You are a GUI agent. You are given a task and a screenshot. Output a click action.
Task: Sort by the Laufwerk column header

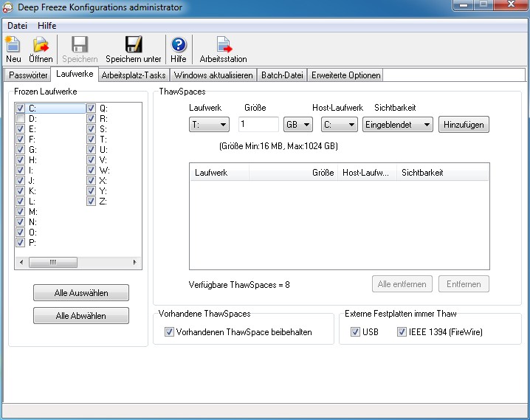(x=219, y=173)
